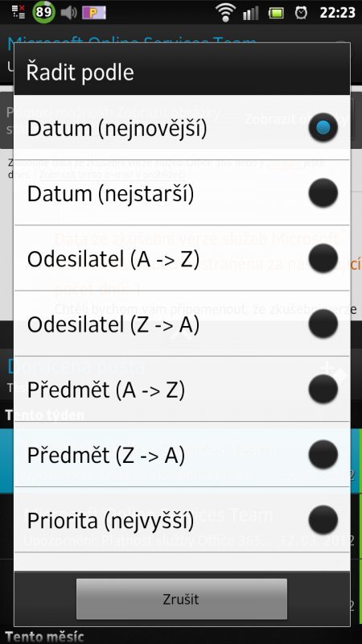Tap the 22:23 clock in status bar
Image resolution: width=362 pixels, height=644 pixels.
[x=337, y=12]
